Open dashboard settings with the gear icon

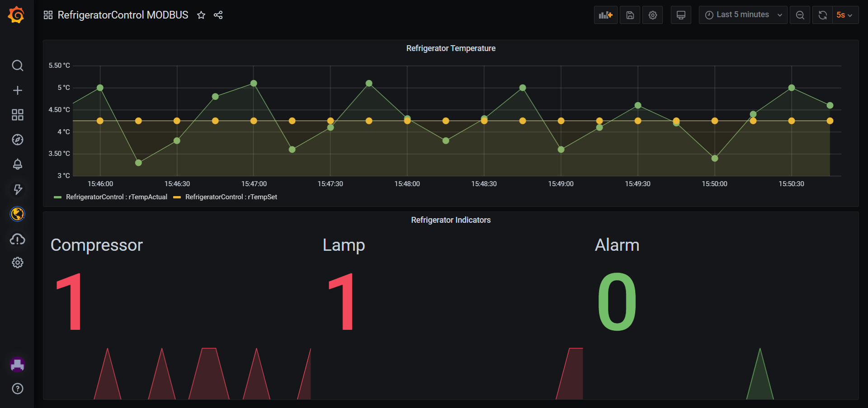pyautogui.click(x=652, y=14)
